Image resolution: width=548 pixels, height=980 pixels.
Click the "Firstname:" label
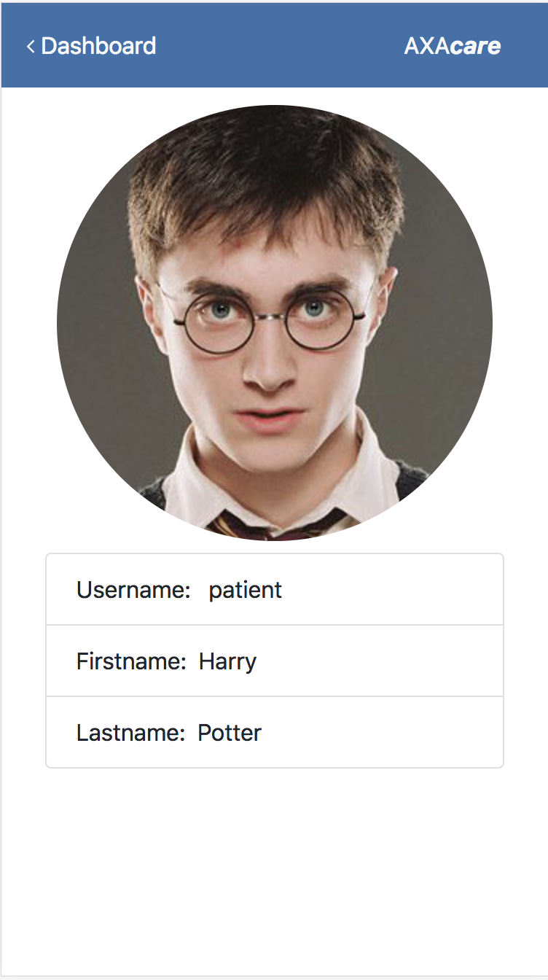point(132,661)
